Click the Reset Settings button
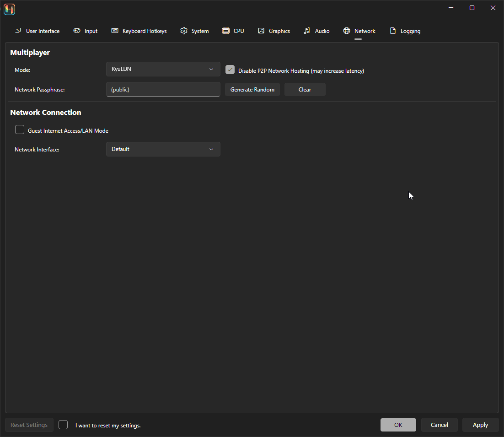The width and height of the screenshot is (504, 437). pos(29,425)
